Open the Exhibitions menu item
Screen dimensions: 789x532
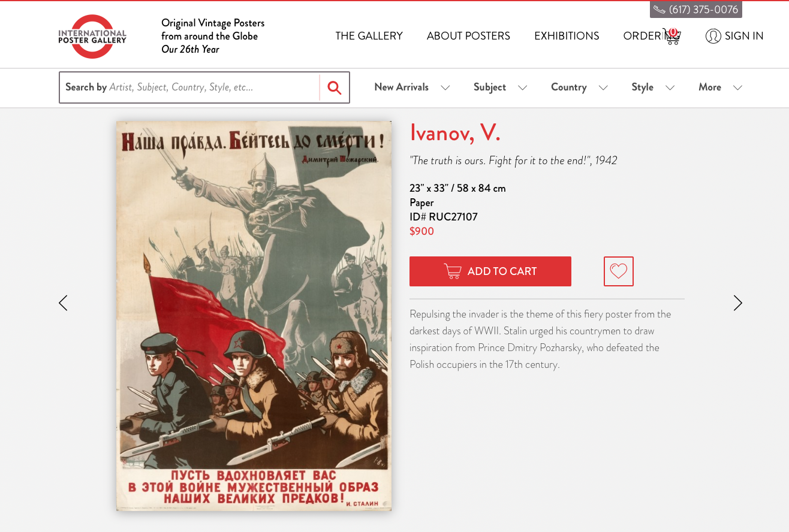pyautogui.click(x=567, y=36)
